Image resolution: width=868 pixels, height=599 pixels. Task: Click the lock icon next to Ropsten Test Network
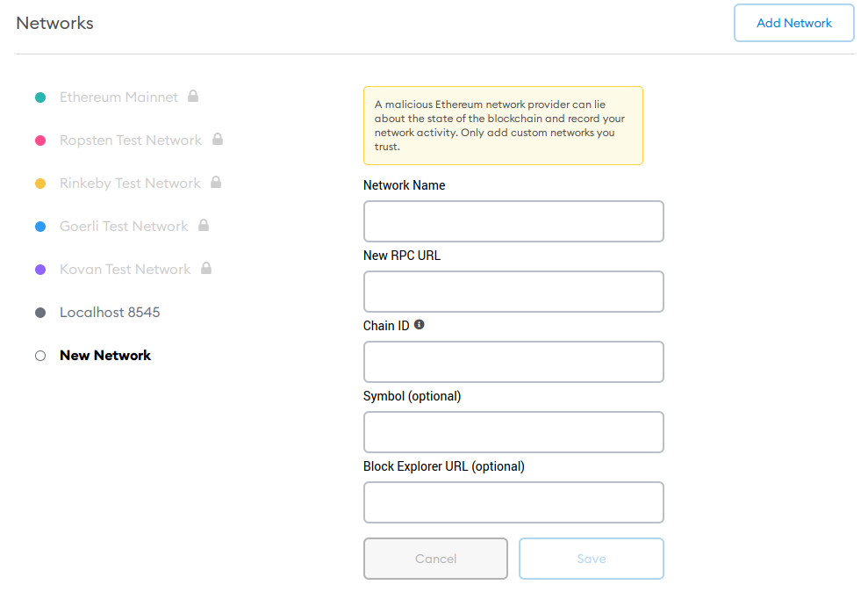(217, 139)
